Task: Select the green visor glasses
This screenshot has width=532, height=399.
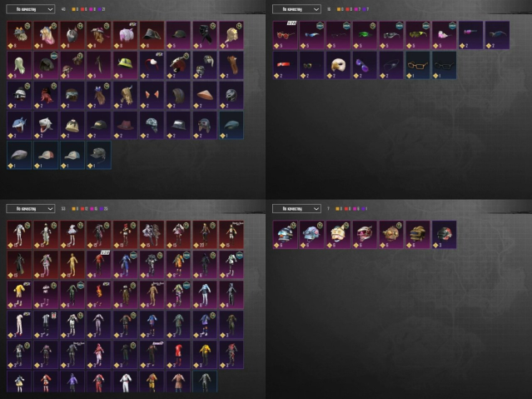Action: [x=365, y=35]
